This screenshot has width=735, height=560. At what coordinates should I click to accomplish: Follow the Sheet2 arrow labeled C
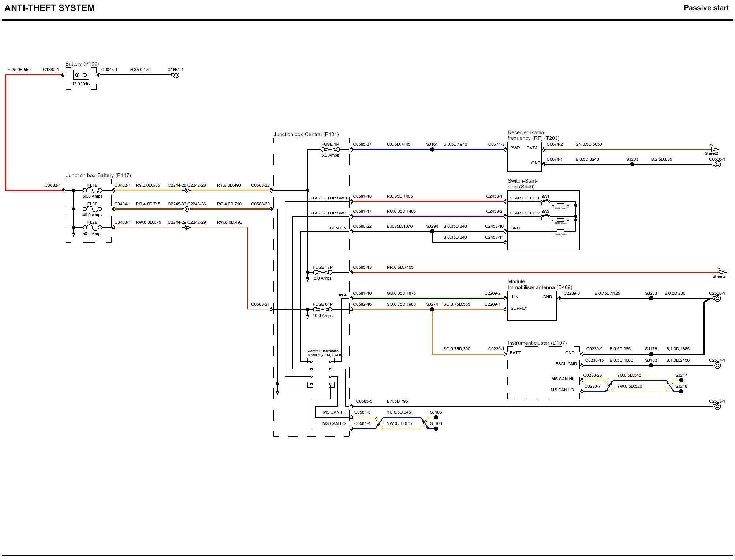[722, 272]
